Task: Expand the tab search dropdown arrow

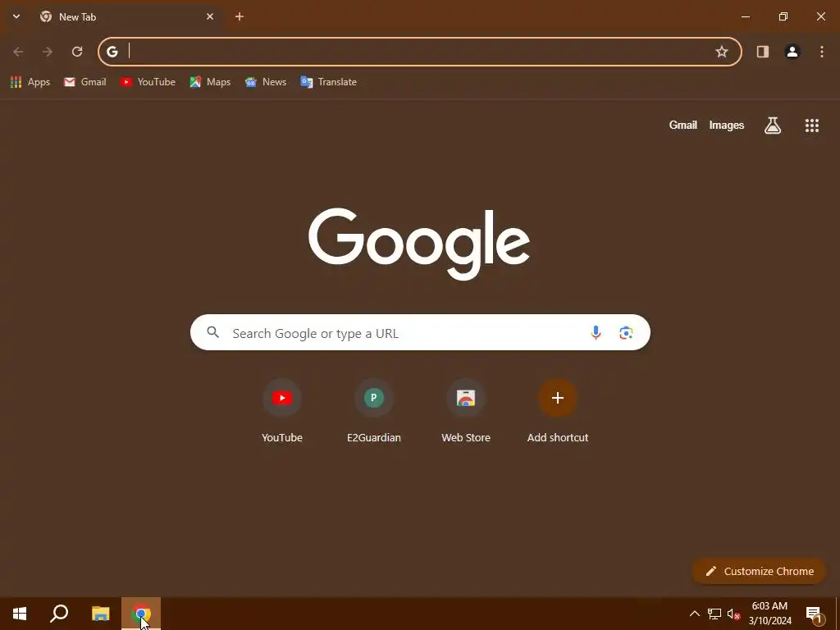Action: [x=16, y=16]
